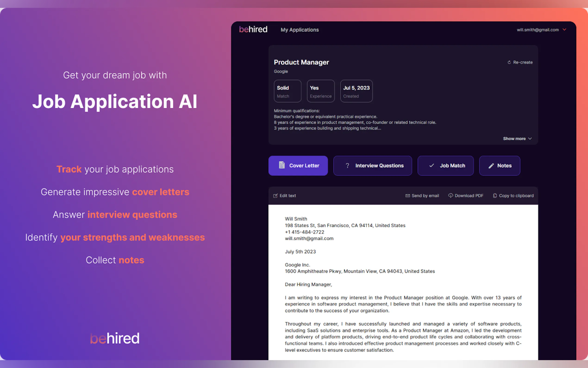This screenshot has height=368, width=588.
Task: Open the My Applications menu item
Action: (300, 30)
